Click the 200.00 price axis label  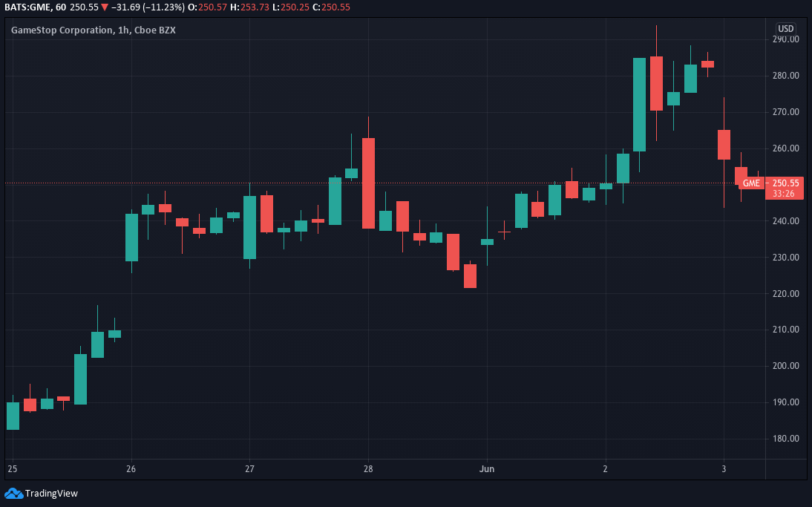(785, 366)
